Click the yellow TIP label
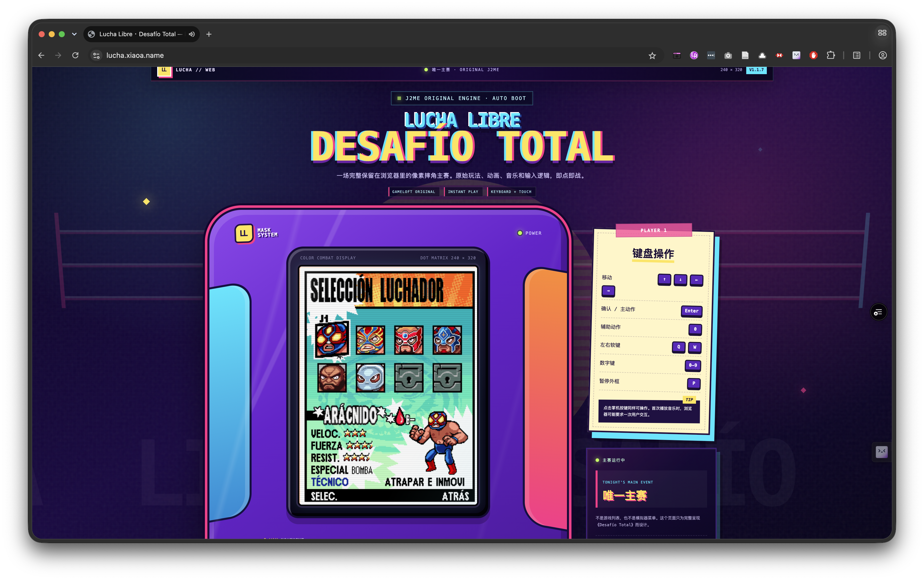 pyautogui.click(x=689, y=400)
